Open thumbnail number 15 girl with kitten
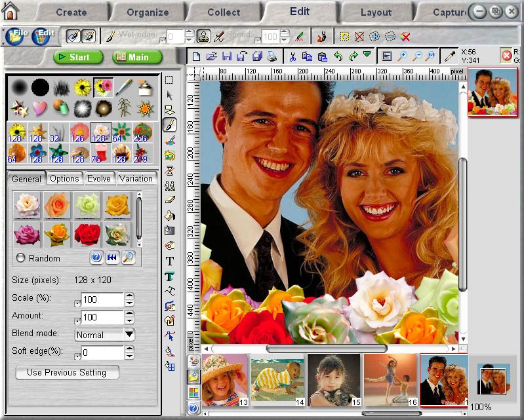The width and height of the screenshot is (524, 420). tap(334, 380)
